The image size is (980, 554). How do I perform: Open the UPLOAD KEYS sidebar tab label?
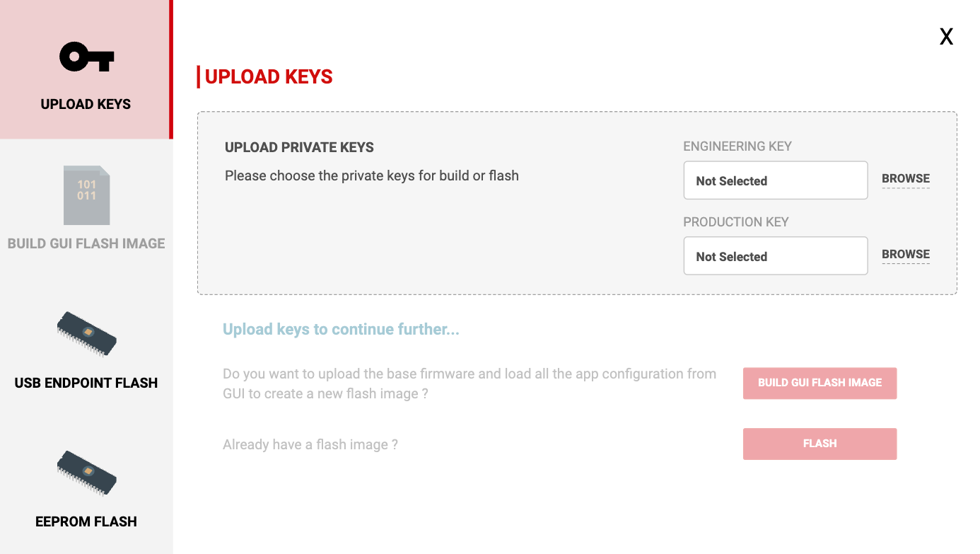(86, 104)
